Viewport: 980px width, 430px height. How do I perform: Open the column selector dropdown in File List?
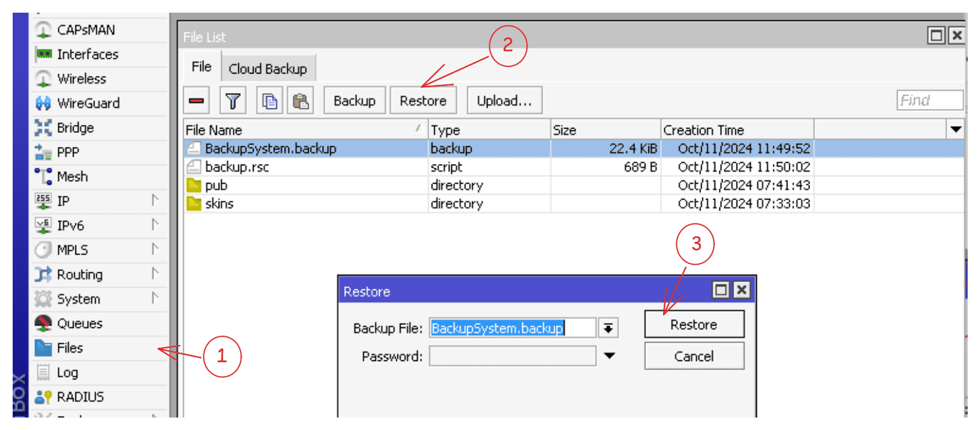coord(956,130)
